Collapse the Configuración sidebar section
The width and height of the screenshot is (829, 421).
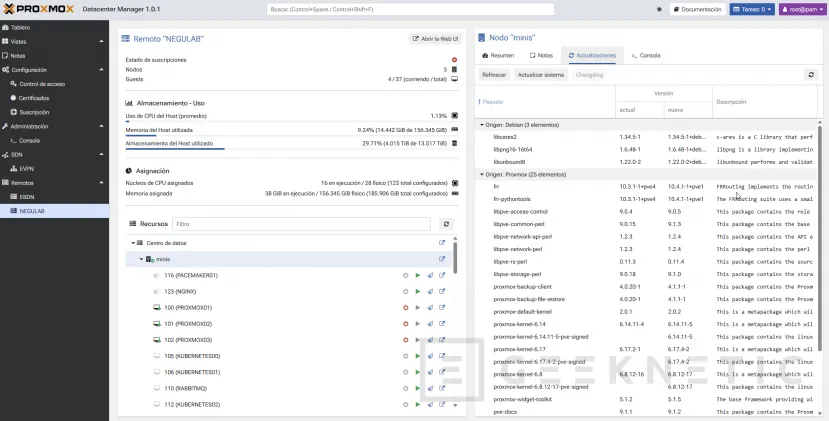[x=102, y=70]
